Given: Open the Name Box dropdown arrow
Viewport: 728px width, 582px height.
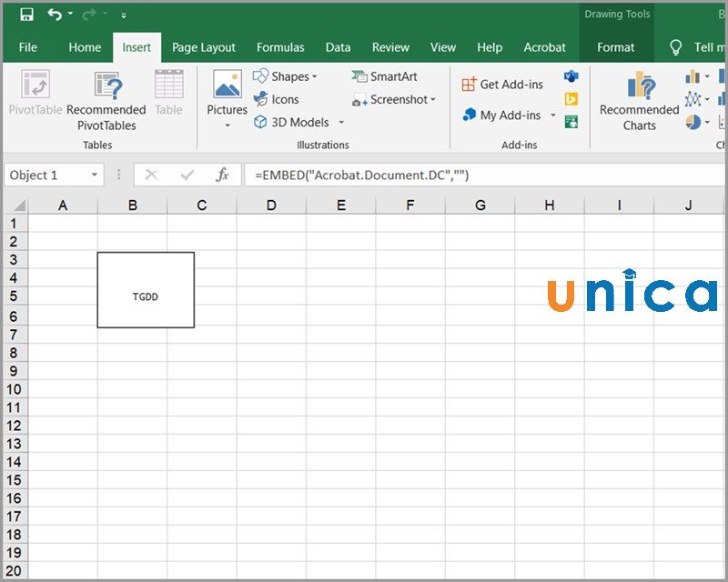Looking at the screenshot, I should [x=95, y=175].
